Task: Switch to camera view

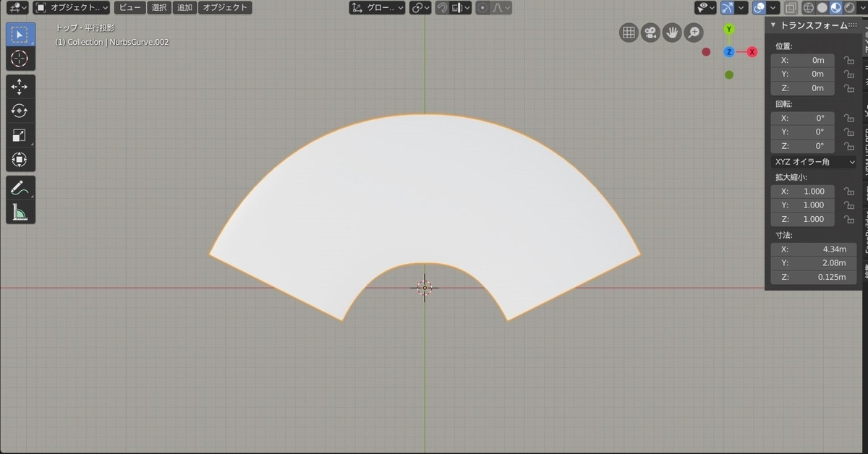Action: click(650, 33)
